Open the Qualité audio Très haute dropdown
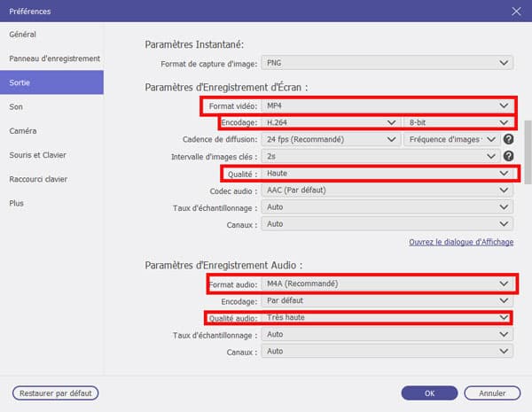Image resolution: width=532 pixels, height=412 pixels. tap(387, 317)
